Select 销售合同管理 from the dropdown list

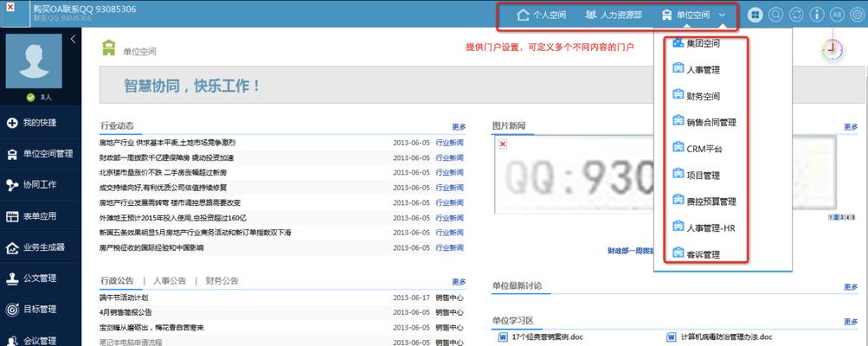click(x=704, y=122)
